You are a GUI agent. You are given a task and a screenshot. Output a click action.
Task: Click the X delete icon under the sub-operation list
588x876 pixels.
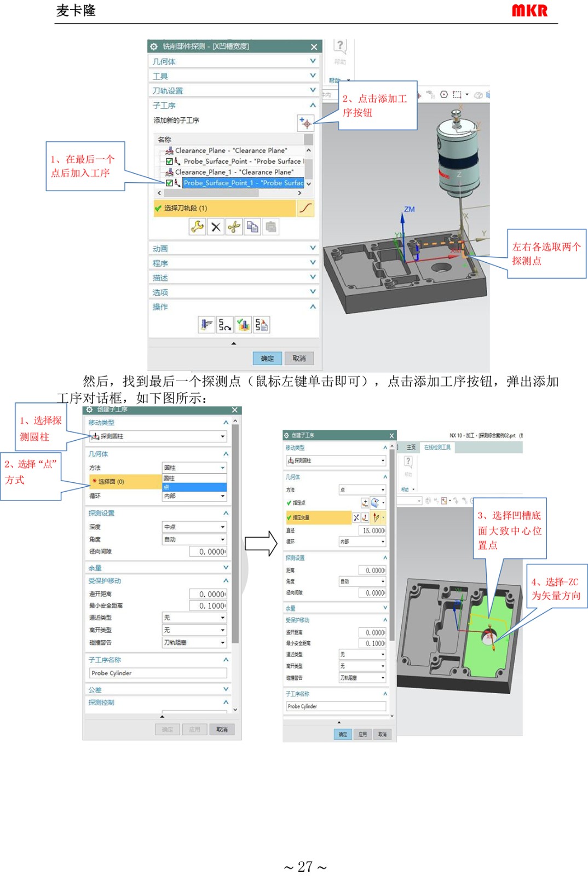pos(216,227)
